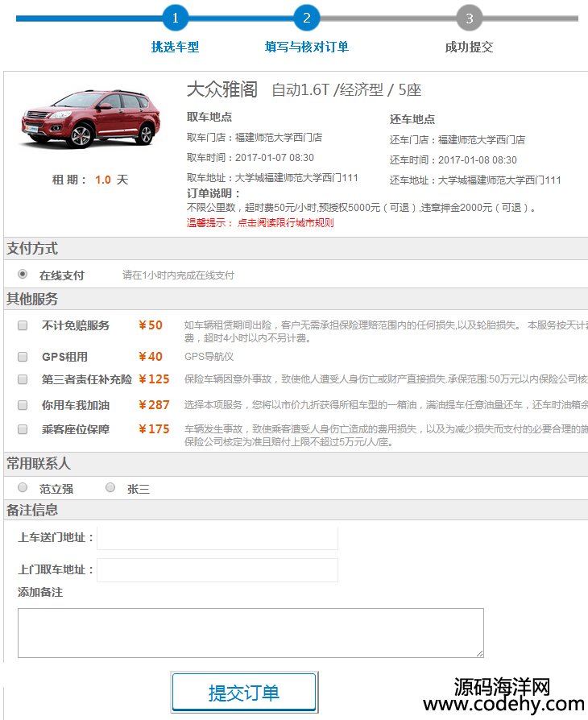Screen dimensions: 588x720
Task: Focus the 上车送门地址 input field
Action: point(217,538)
